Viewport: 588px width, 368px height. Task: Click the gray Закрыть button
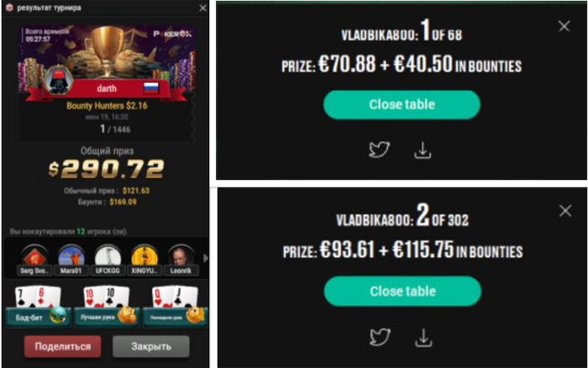pos(151,346)
